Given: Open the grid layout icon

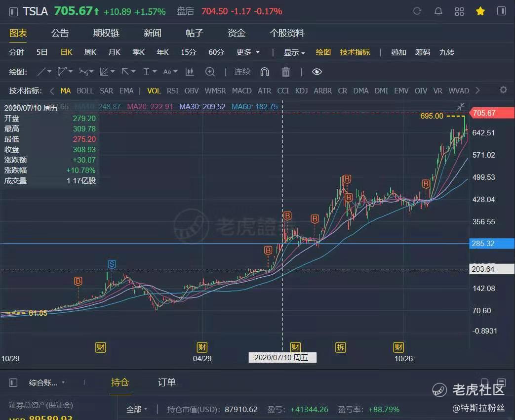Looking at the screenshot, I should click(x=459, y=11).
